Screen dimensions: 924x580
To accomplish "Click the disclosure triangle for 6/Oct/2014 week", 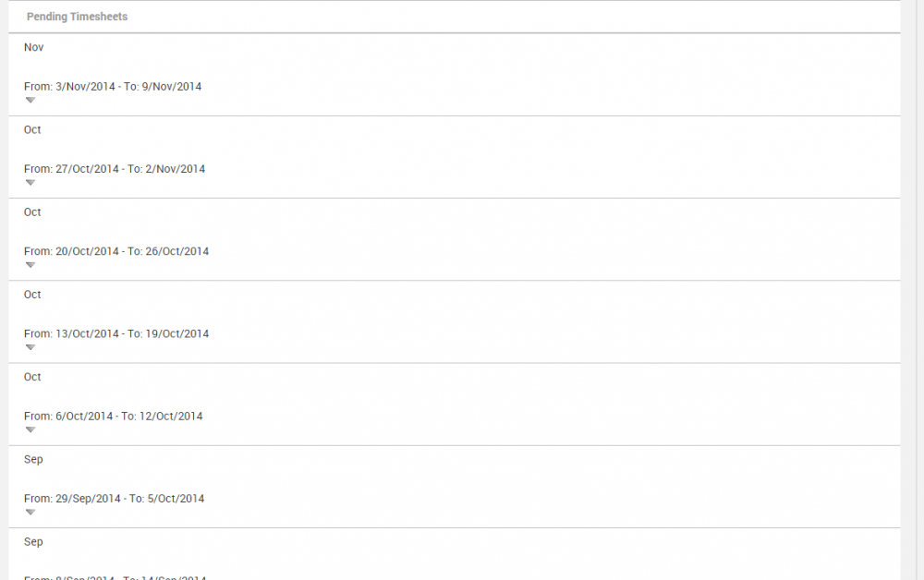I will [30, 429].
